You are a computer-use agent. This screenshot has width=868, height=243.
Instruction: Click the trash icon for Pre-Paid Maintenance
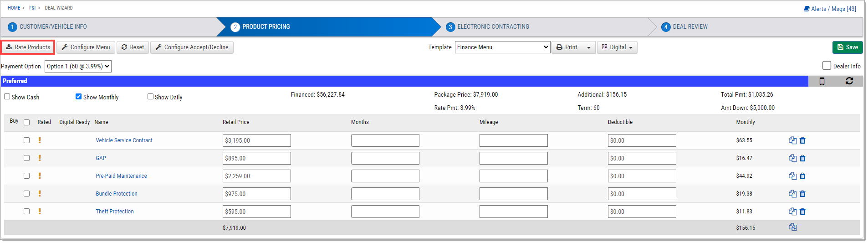click(x=802, y=176)
